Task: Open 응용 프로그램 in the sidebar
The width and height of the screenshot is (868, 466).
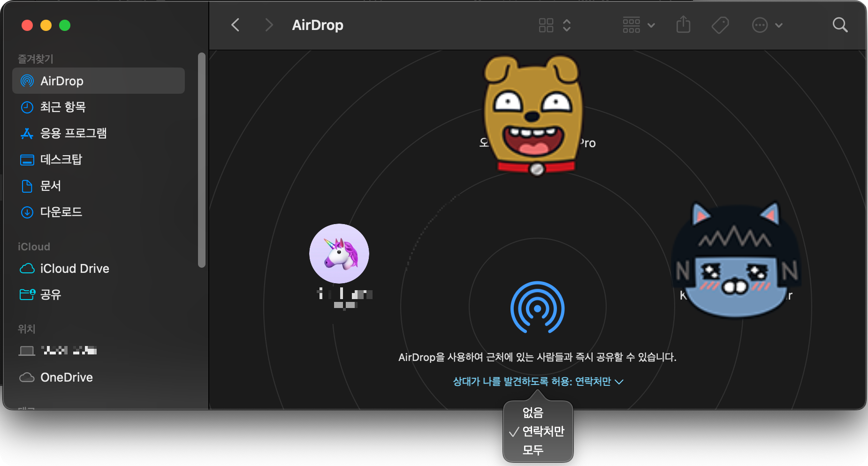Action: [99, 133]
